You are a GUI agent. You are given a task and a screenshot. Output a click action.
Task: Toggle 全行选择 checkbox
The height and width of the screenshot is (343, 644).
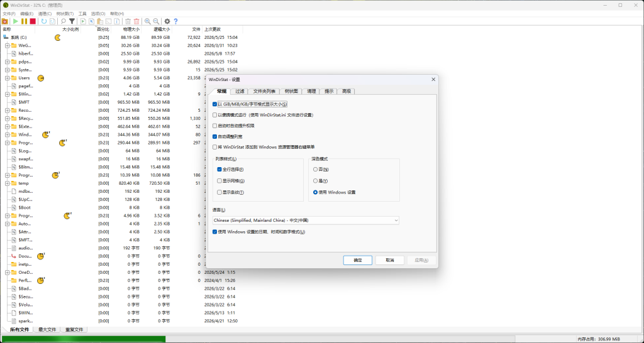(x=219, y=170)
